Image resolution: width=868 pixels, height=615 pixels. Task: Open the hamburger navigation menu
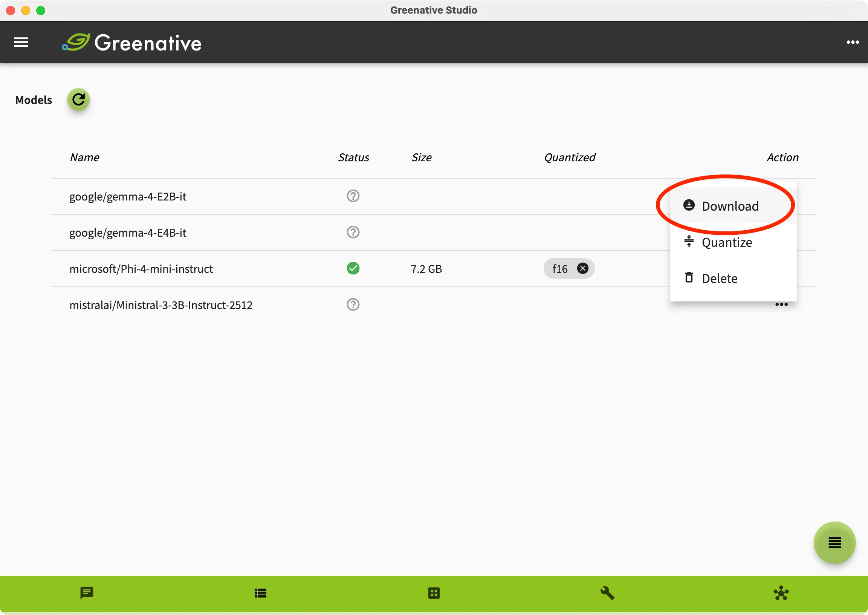pos(21,42)
